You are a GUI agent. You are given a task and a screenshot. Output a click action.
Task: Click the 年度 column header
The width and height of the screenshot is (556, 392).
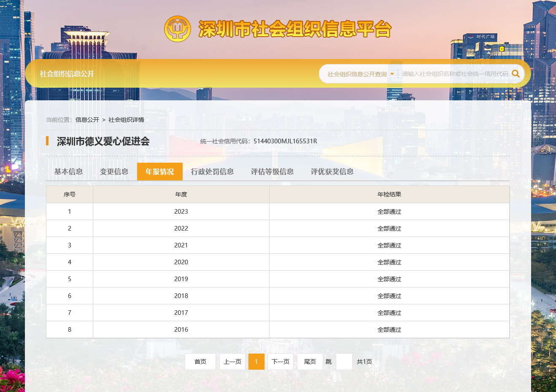[x=181, y=194]
